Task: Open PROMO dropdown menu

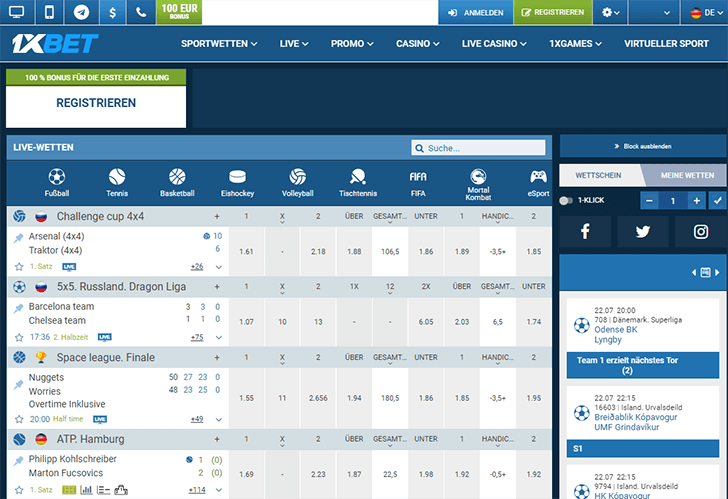Action: click(352, 44)
